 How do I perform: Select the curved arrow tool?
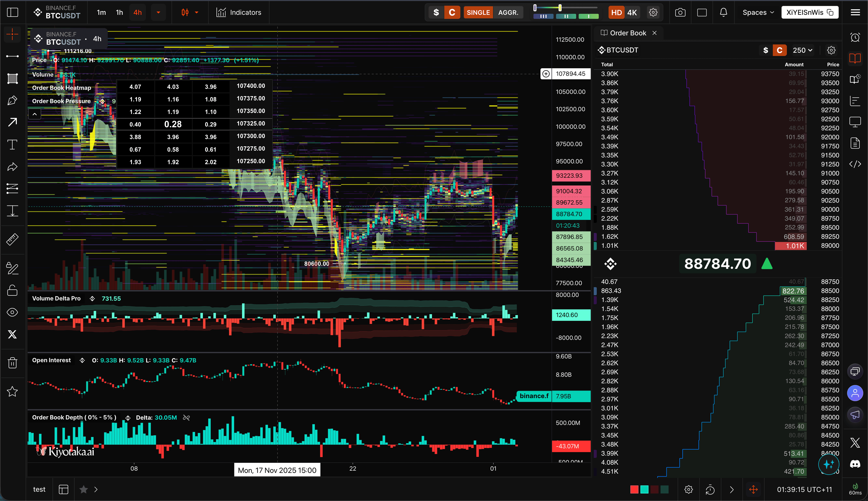click(x=12, y=167)
